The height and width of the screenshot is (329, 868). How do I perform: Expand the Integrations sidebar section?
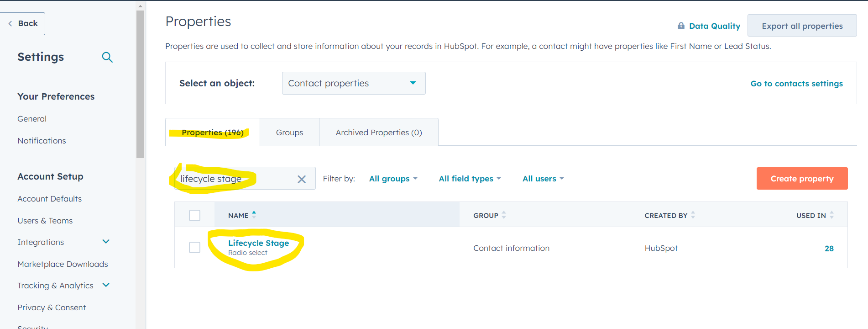106,242
